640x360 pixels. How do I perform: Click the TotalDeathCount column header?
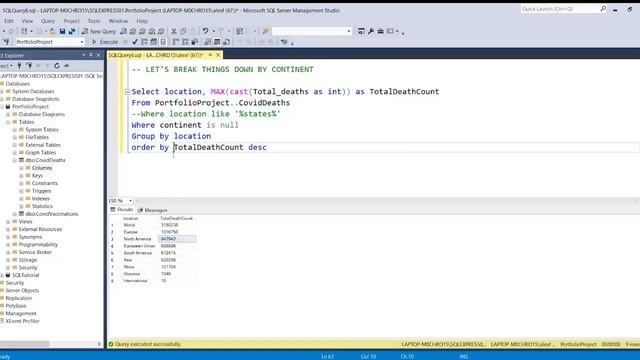pos(177,218)
